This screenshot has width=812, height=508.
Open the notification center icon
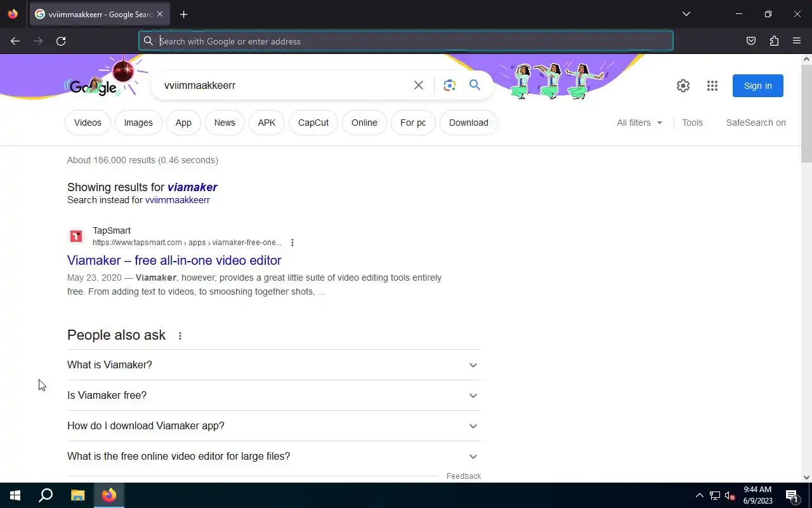(x=792, y=495)
